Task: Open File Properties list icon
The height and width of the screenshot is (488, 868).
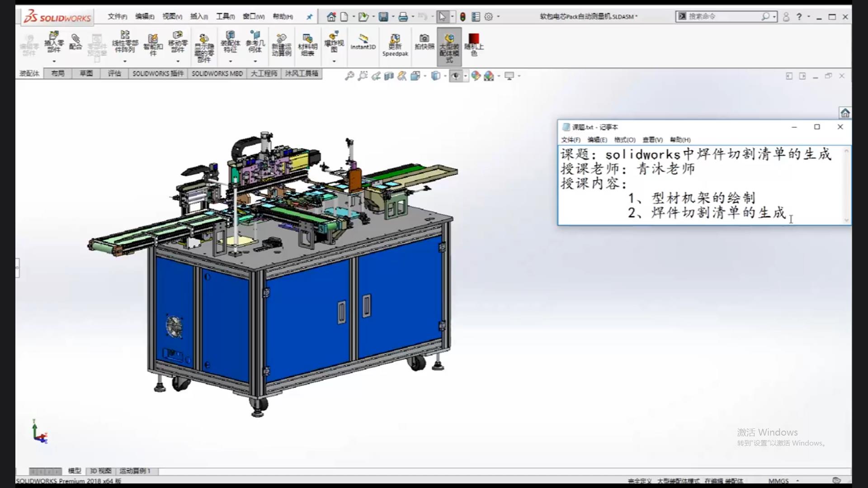Action: click(476, 17)
